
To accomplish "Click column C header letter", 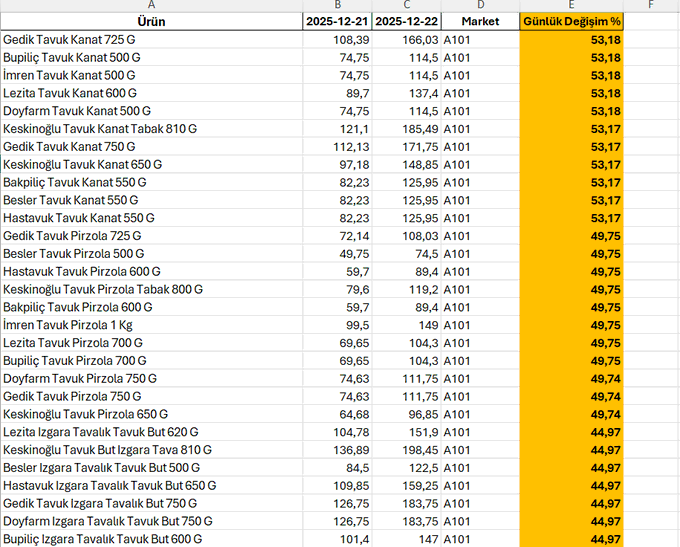I will pyautogui.click(x=407, y=5).
